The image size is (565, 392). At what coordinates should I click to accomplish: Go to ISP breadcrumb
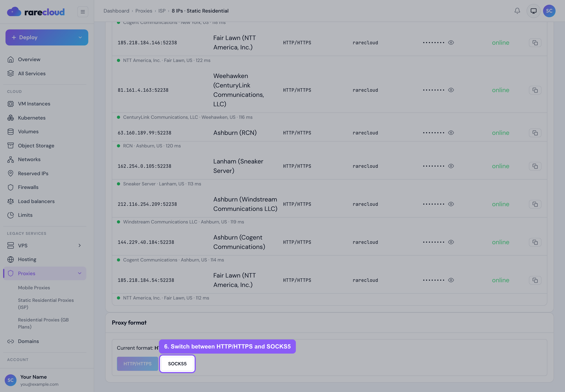(x=162, y=11)
